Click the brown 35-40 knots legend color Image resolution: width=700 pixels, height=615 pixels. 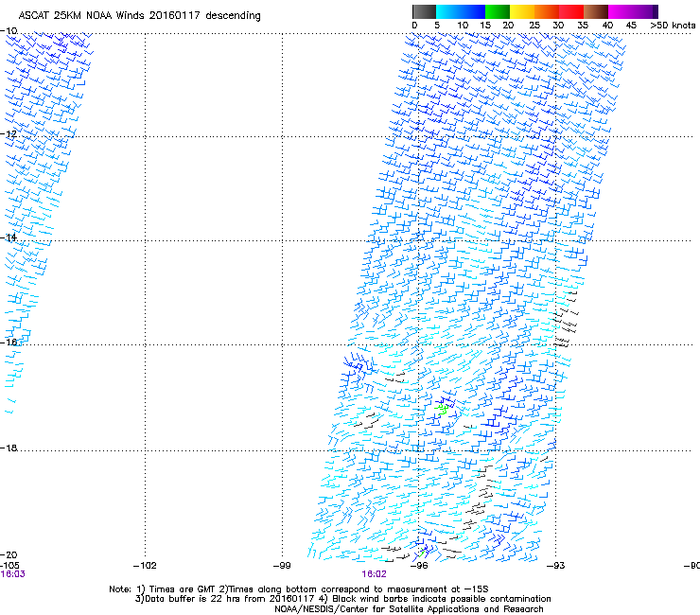596,11
